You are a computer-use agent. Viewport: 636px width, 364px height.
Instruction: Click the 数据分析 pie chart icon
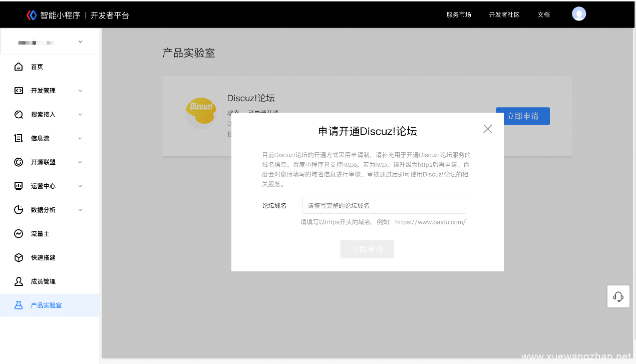[x=19, y=210]
